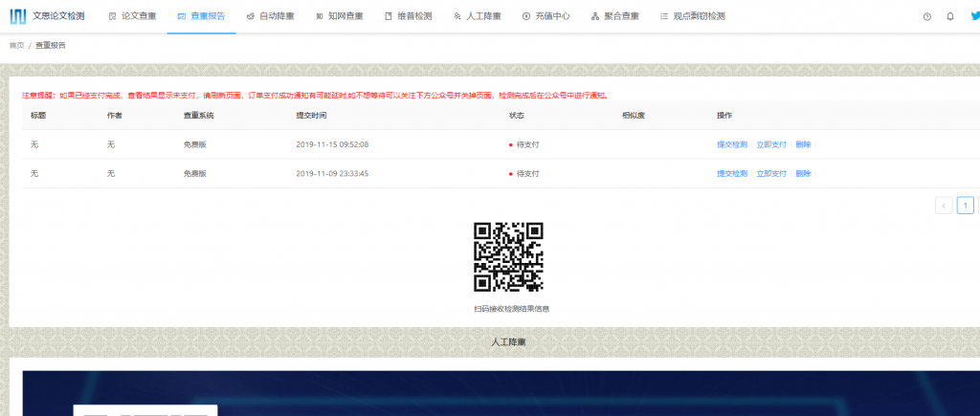This screenshot has height=416, width=980.
Task: Click 提交检测 for the 2019-11-09 23:33:45 row
Action: pyautogui.click(x=732, y=174)
